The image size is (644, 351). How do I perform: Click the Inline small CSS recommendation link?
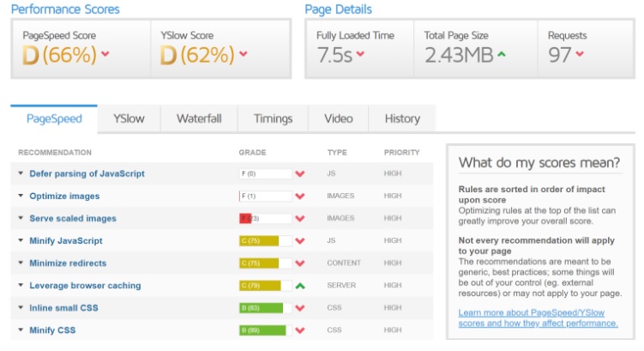click(x=64, y=307)
